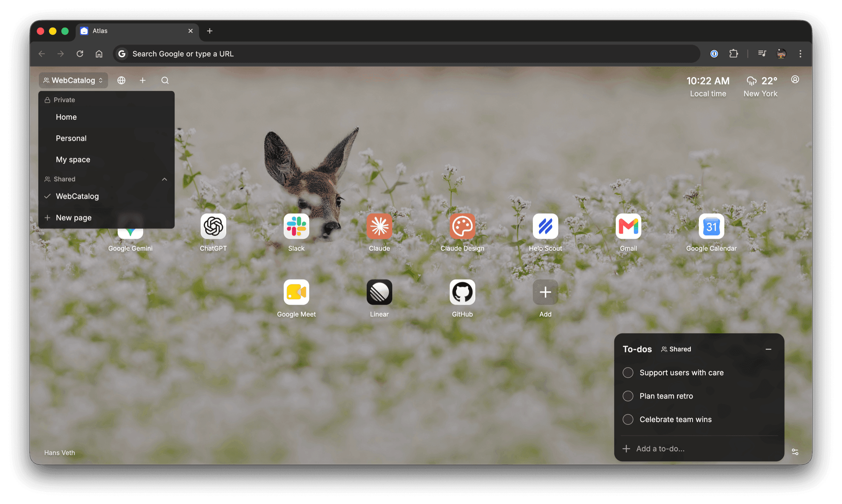
Task: Minimize the To-dos widget
Action: coord(768,349)
